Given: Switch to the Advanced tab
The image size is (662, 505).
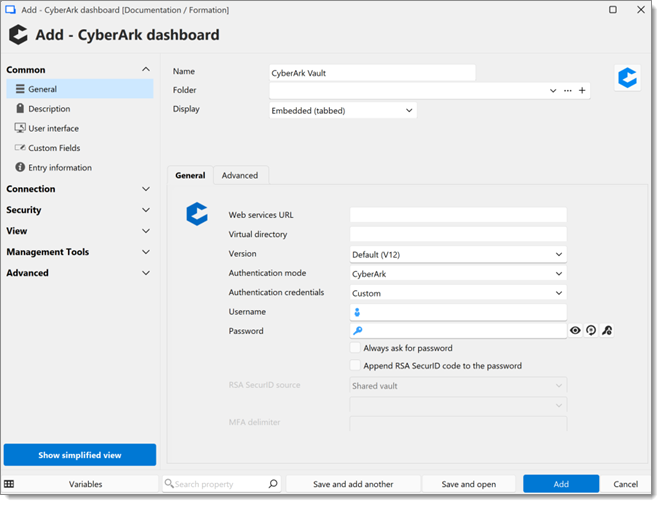Looking at the screenshot, I should point(239,175).
